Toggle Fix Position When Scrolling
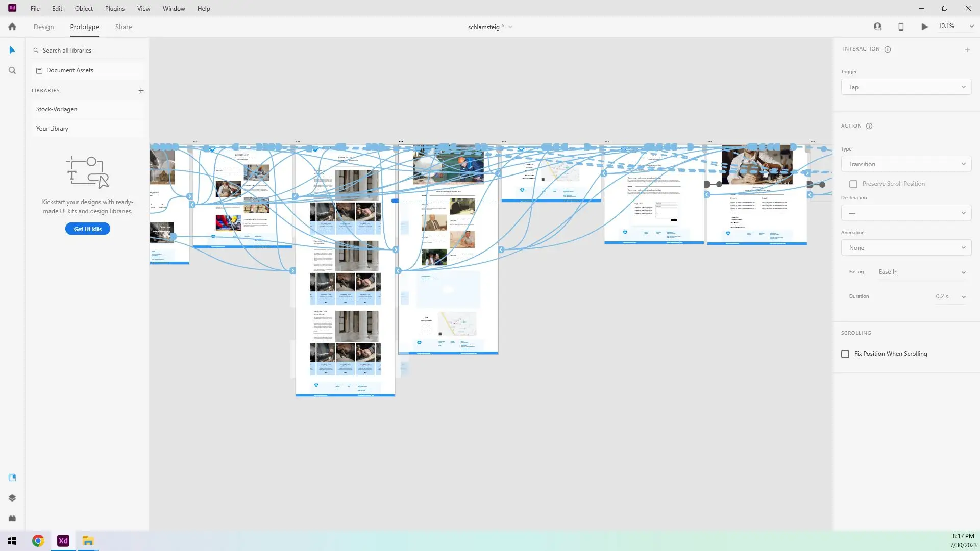 point(845,354)
